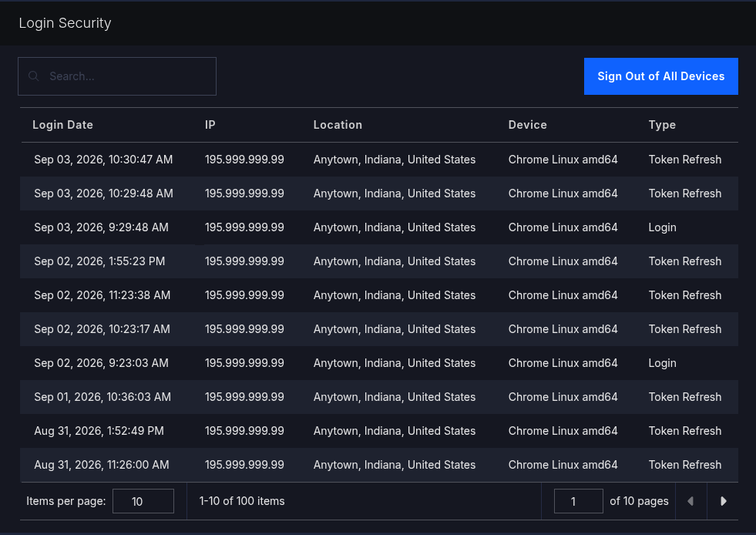Select the Sep 03 9:29:48 AM Login row
This screenshot has width=756, height=535.
pyautogui.click(x=379, y=227)
